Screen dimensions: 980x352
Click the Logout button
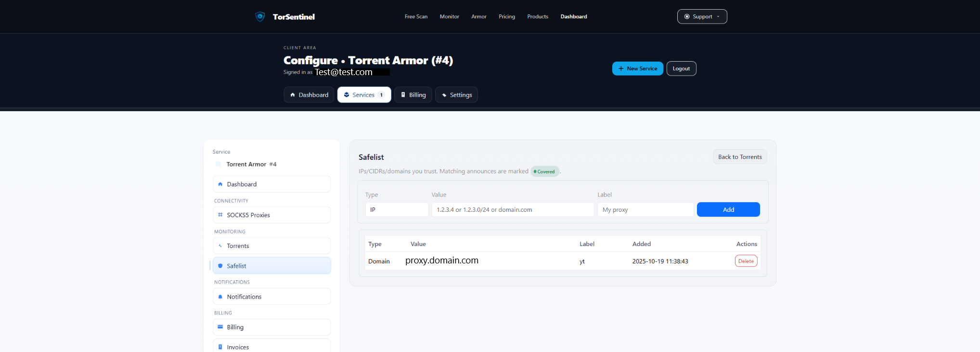pyautogui.click(x=681, y=68)
